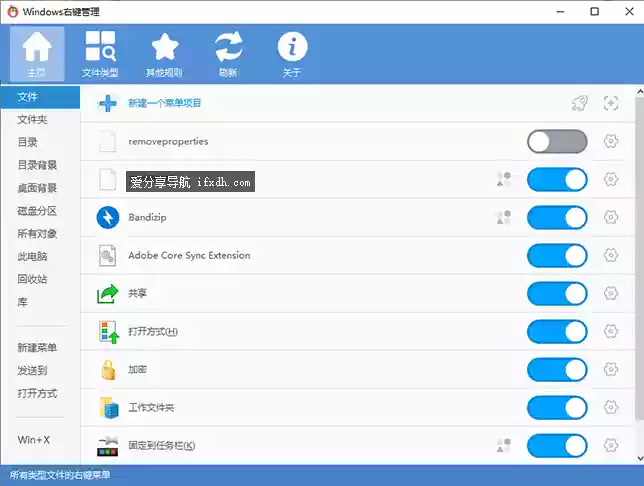Image resolution: width=644 pixels, height=486 pixels.
Task: Enable the removeproperties toggle
Action: (557, 141)
